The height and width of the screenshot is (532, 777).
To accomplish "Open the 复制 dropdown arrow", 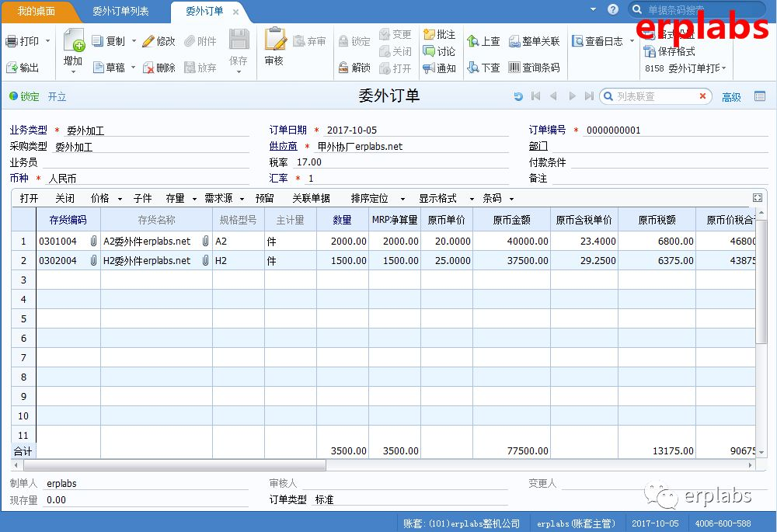I will (x=134, y=41).
